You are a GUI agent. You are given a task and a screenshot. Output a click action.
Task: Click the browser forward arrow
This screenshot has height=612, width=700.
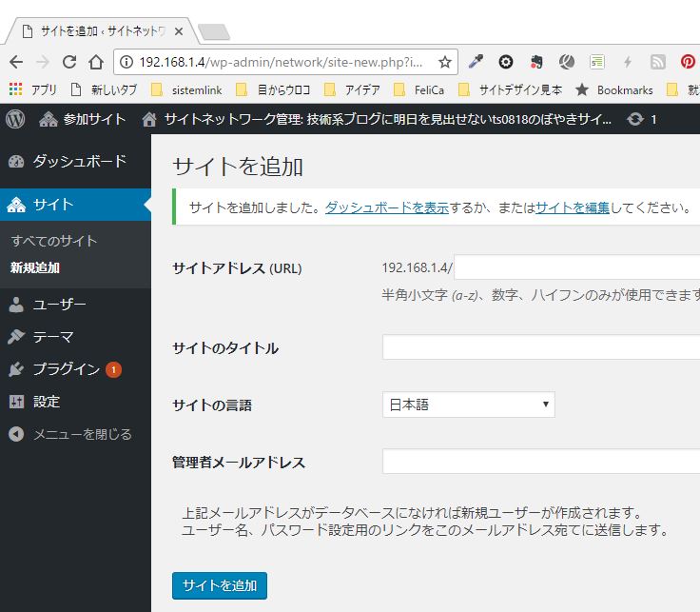tap(43, 62)
